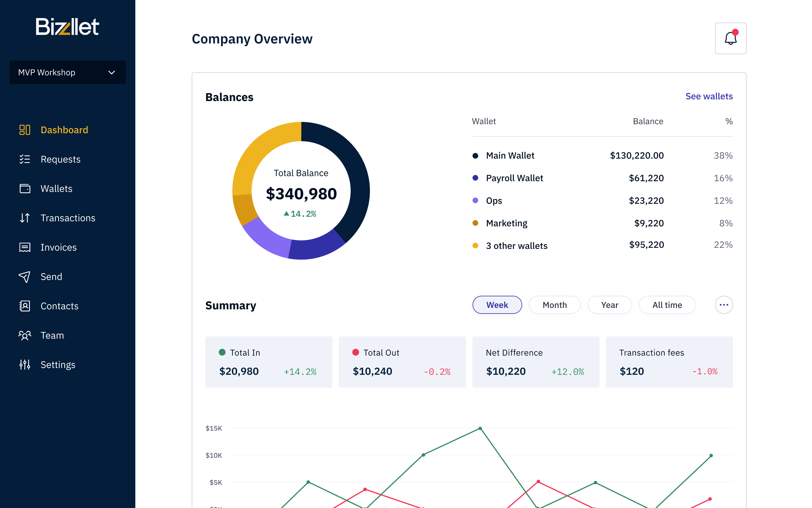Click the Settings sliders icon
Image resolution: width=812 pixels, height=508 pixels.
point(25,365)
